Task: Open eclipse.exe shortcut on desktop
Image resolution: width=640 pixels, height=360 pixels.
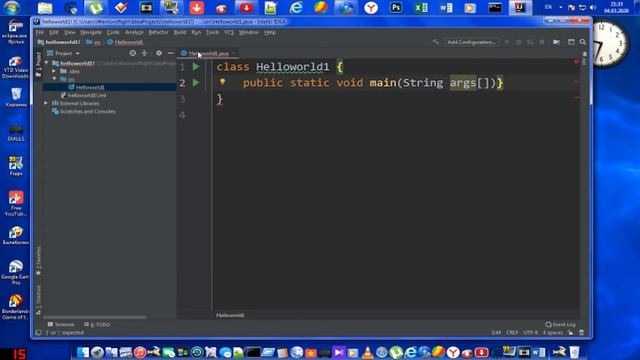Action: point(16,31)
